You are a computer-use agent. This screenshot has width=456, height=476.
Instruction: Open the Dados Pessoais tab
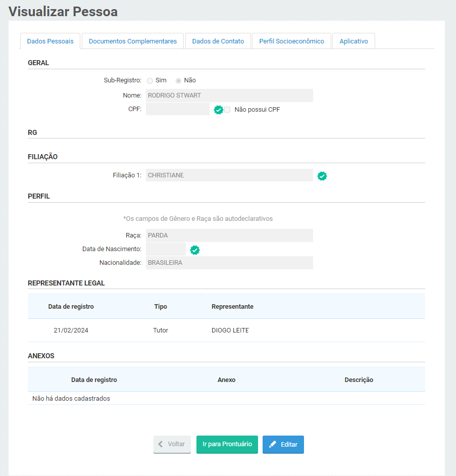50,41
